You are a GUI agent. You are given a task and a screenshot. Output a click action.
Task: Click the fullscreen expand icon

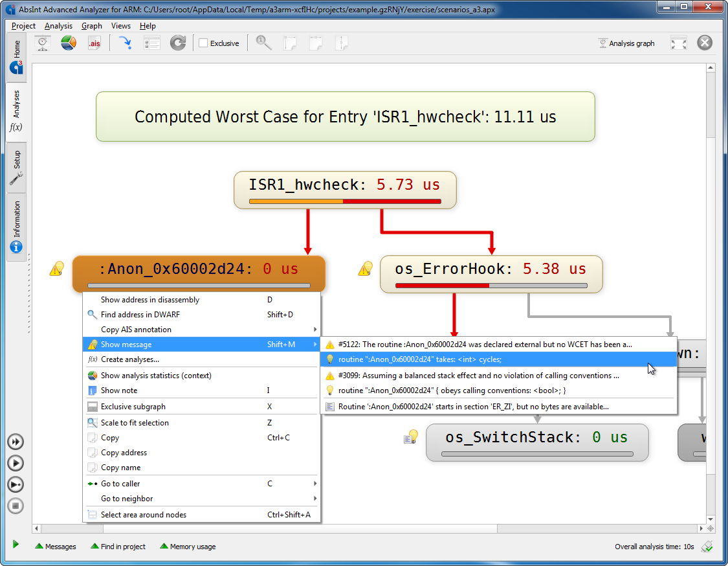[679, 43]
